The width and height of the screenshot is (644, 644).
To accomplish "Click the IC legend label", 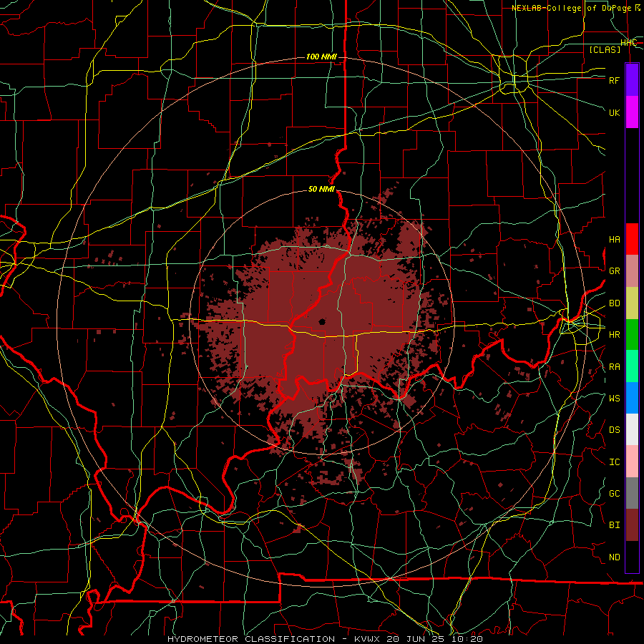I will point(615,462).
